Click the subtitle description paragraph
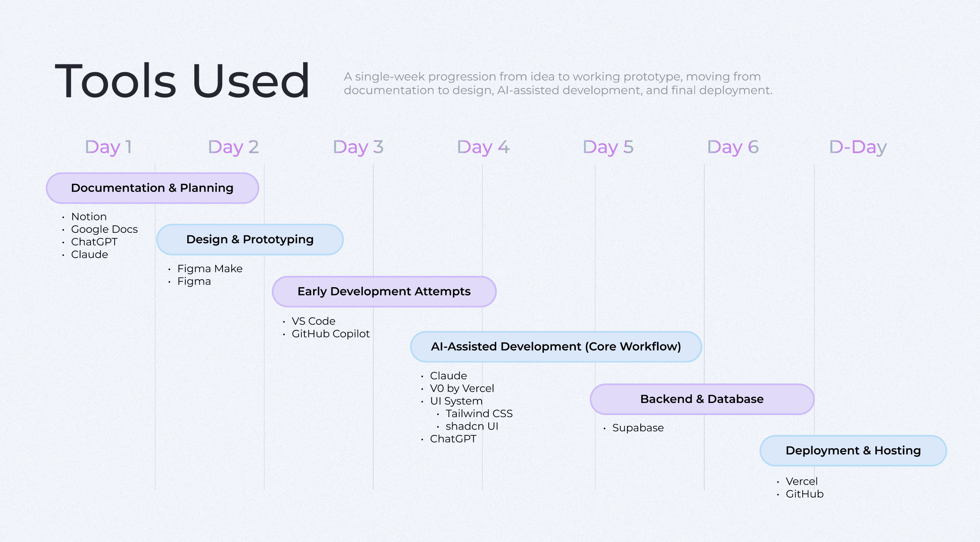980x542 pixels. 558,83
